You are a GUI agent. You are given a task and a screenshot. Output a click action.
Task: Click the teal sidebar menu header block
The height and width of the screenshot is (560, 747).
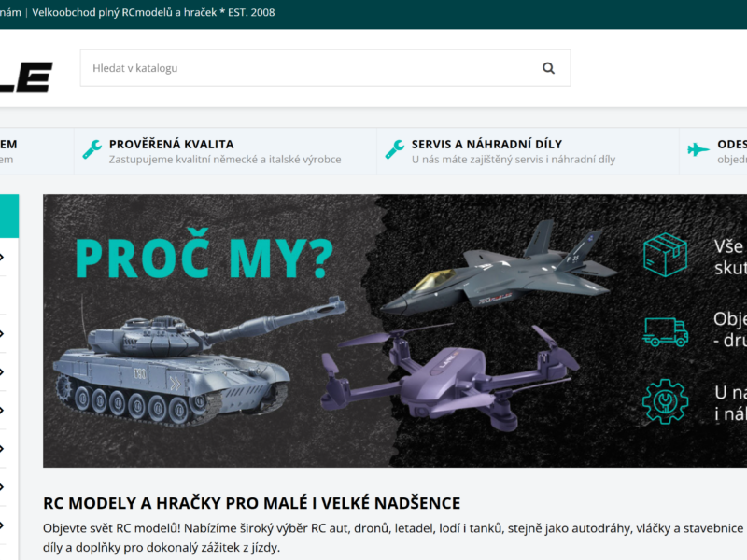(9, 216)
